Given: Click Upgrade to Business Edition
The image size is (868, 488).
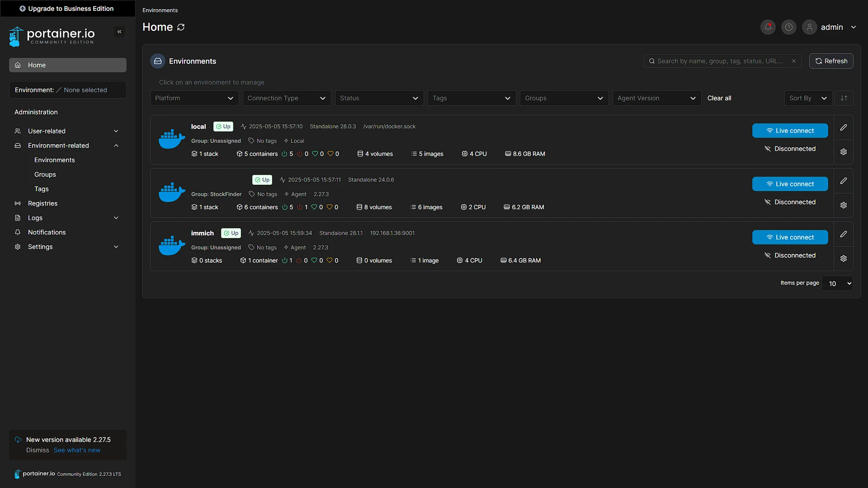Looking at the screenshot, I should pyautogui.click(x=67, y=9).
